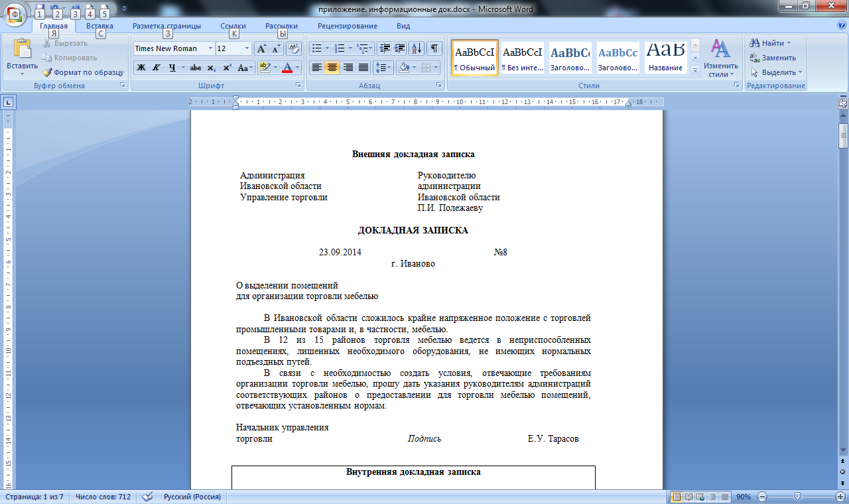Shrink font size with smaller A icon
Viewport: 849px width, 504px height.
[x=276, y=48]
